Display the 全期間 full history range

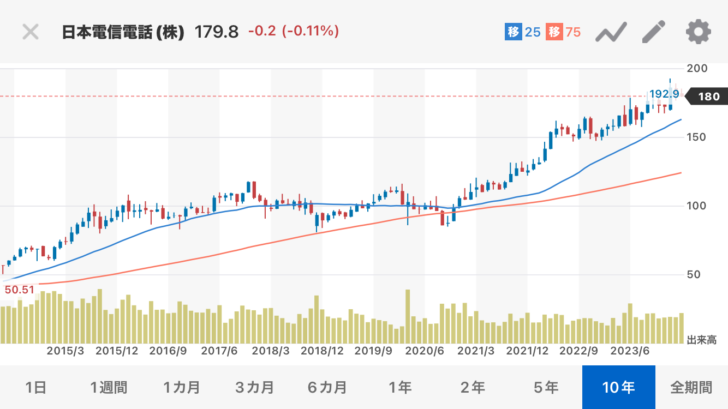pos(691,387)
